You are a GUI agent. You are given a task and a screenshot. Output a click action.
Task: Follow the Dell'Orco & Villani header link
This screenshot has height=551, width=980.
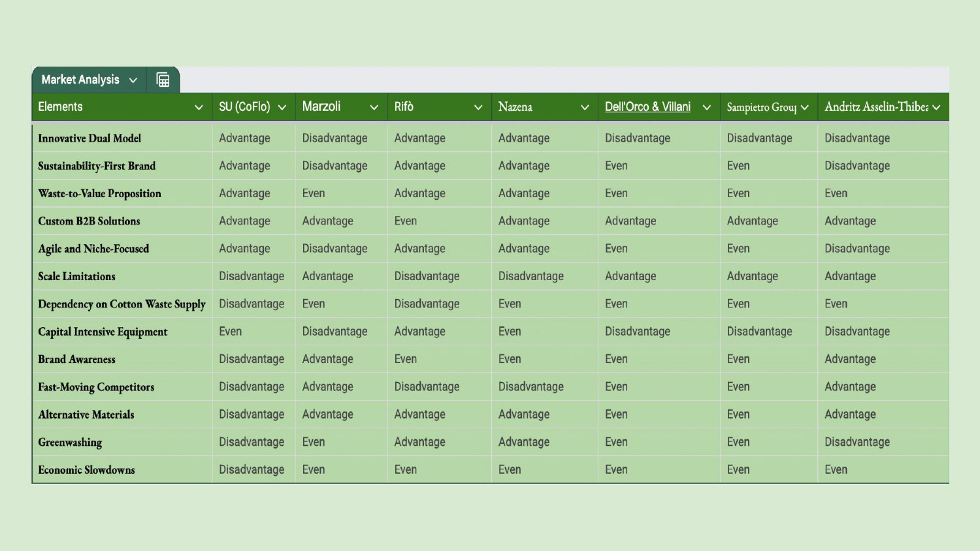coord(647,106)
